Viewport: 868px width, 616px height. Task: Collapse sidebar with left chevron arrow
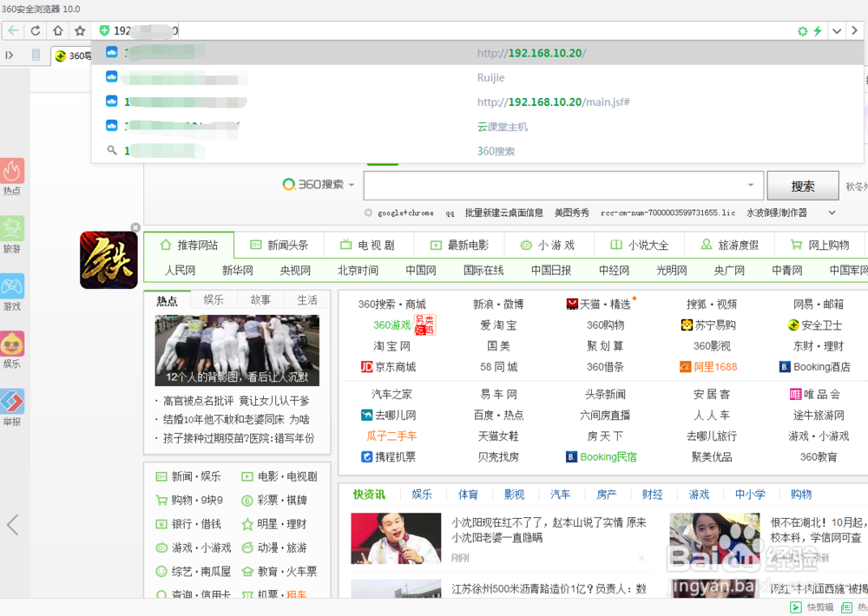click(13, 524)
